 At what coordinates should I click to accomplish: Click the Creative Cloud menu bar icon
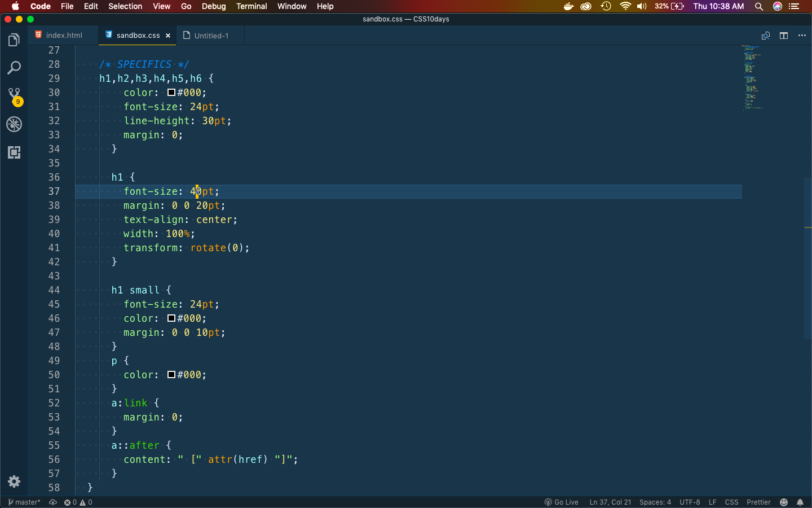pyautogui.click(x=586, y=6)
